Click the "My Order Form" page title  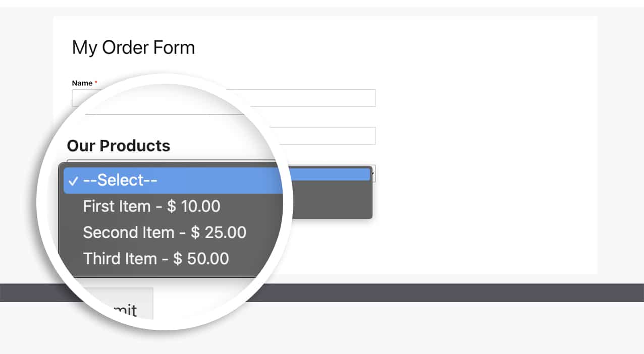pyautogui.click(x=134, y=47)
